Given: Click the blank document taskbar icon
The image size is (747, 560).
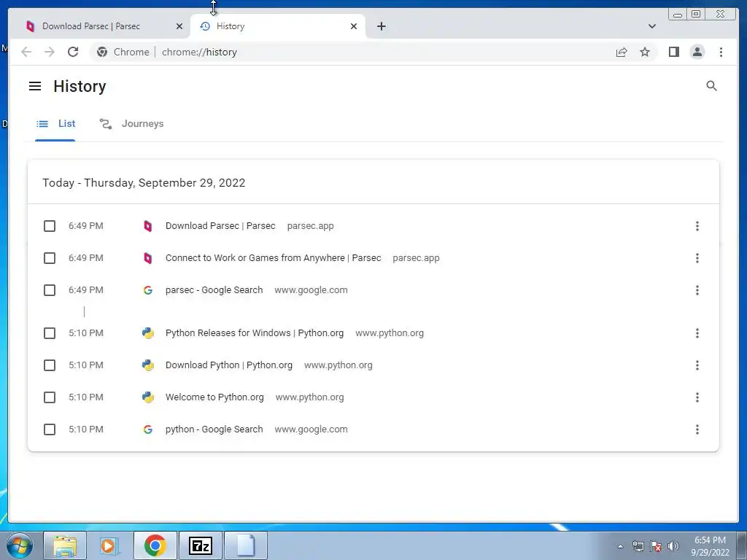Looking at the screenshot, I should tap(245, 545).
